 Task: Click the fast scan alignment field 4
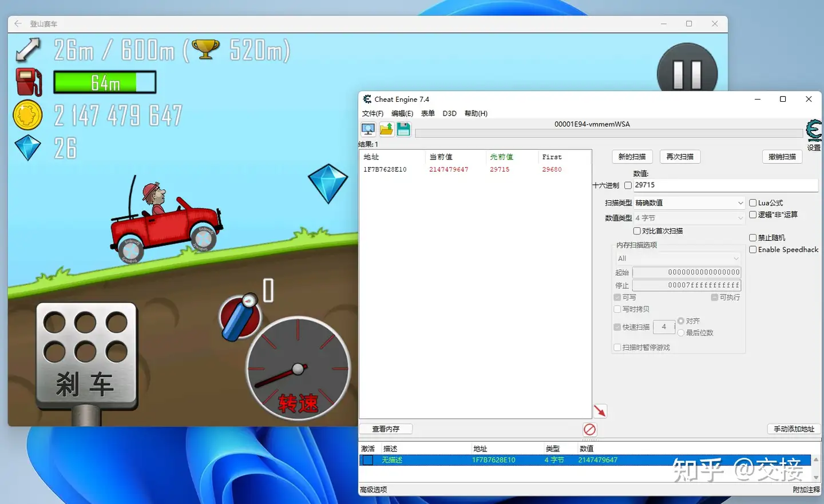pos(664,327)
